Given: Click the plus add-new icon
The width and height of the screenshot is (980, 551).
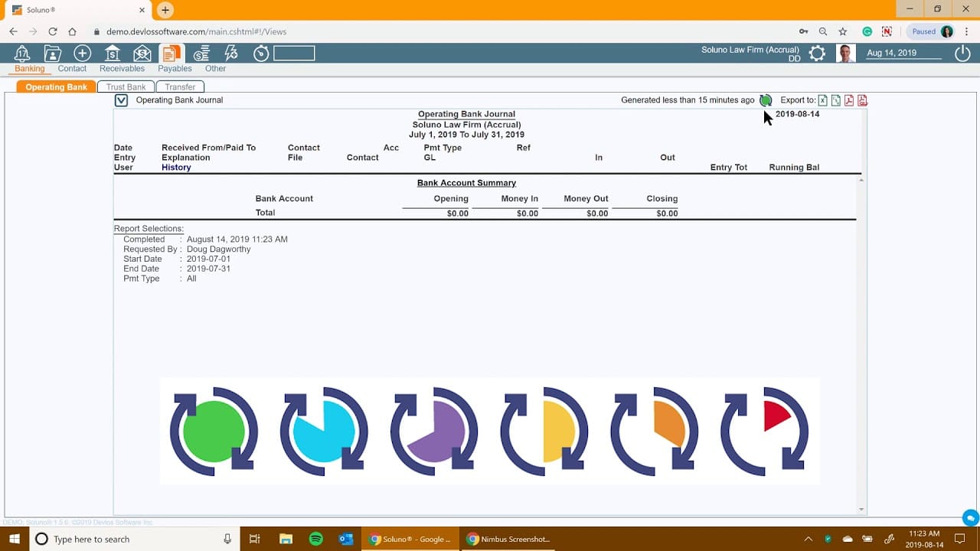Looking at the screenshot, I should point(82,53).
